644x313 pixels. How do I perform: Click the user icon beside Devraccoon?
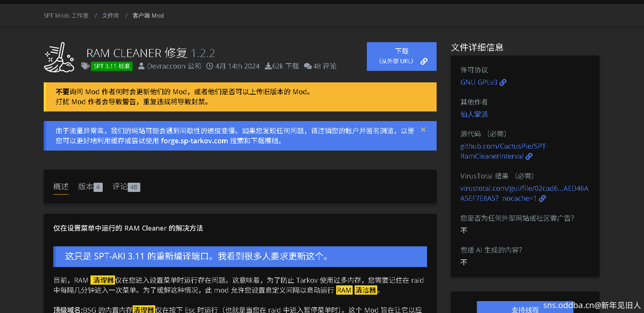point(141,66)
